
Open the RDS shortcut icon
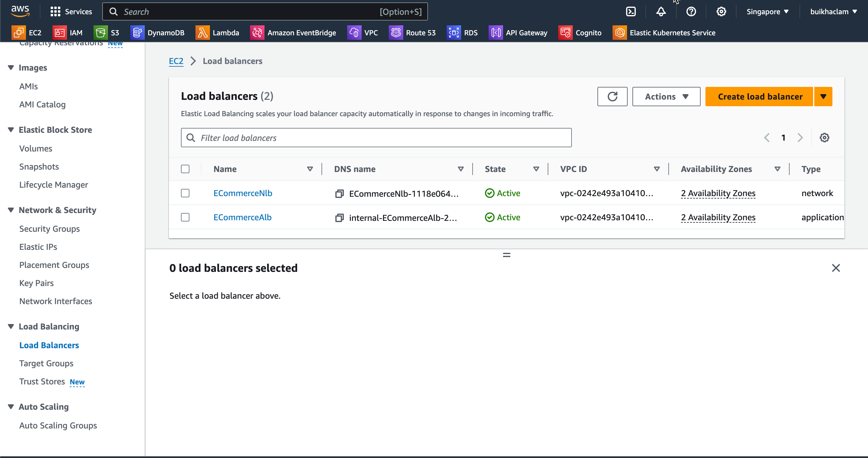coord(454,33)
